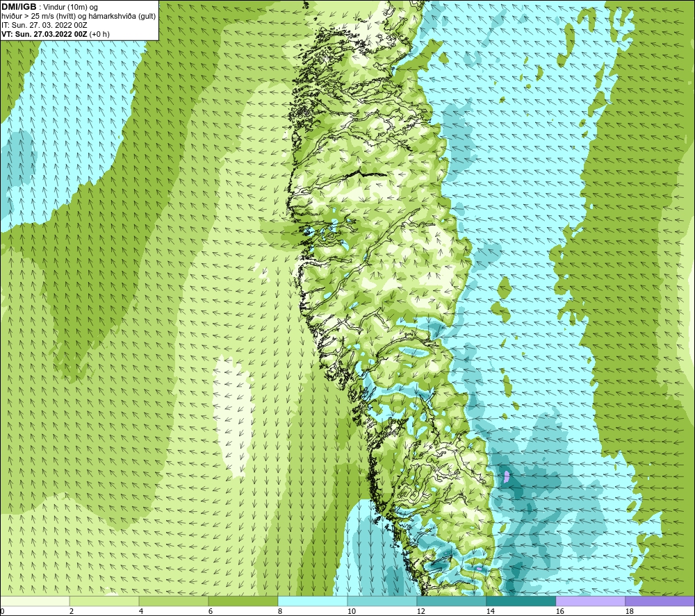Click the 16–18 m/s light purple legend swatch
Image resolution: width=695 pixels, height=616 pixels.
click(x=590, y=601)
